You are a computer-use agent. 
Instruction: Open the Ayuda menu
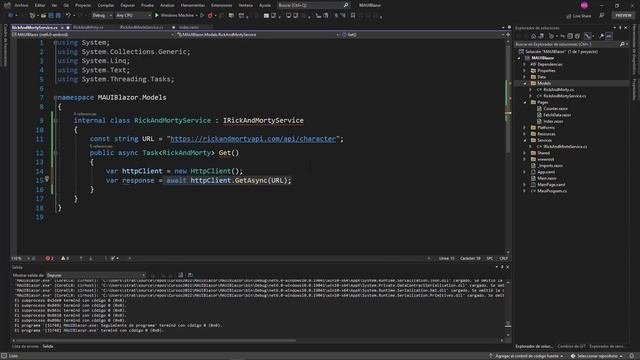[265, 5]
